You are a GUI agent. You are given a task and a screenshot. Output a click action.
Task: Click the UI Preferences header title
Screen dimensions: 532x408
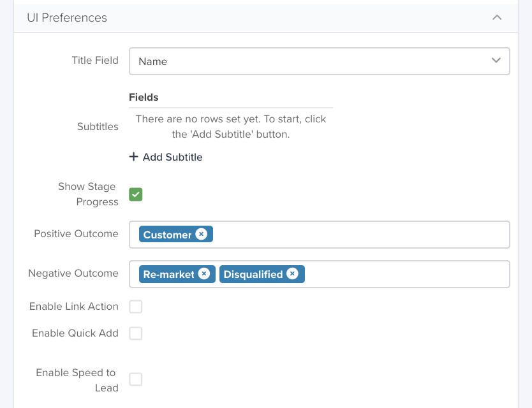click(x=67, y=18)
